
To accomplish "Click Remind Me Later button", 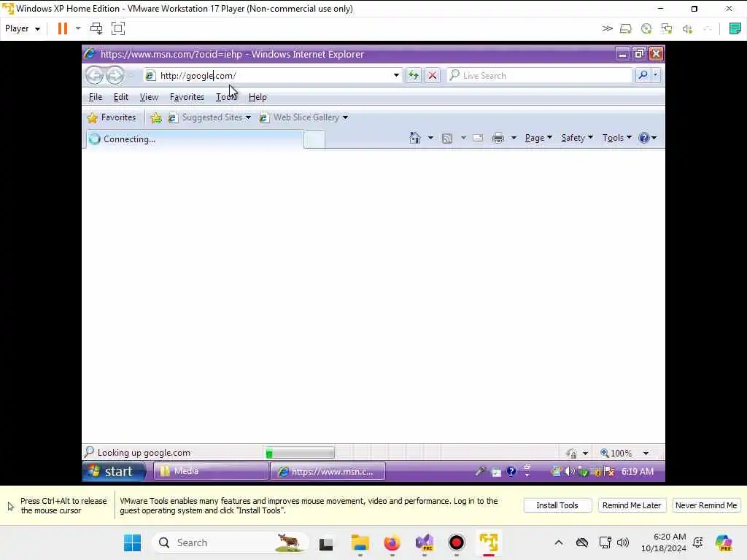I will (632, 505).
